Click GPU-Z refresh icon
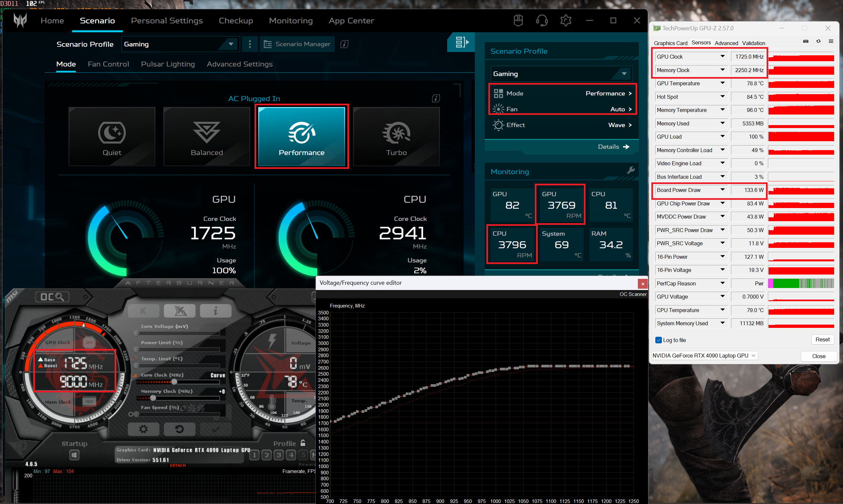 pos(819,41)
